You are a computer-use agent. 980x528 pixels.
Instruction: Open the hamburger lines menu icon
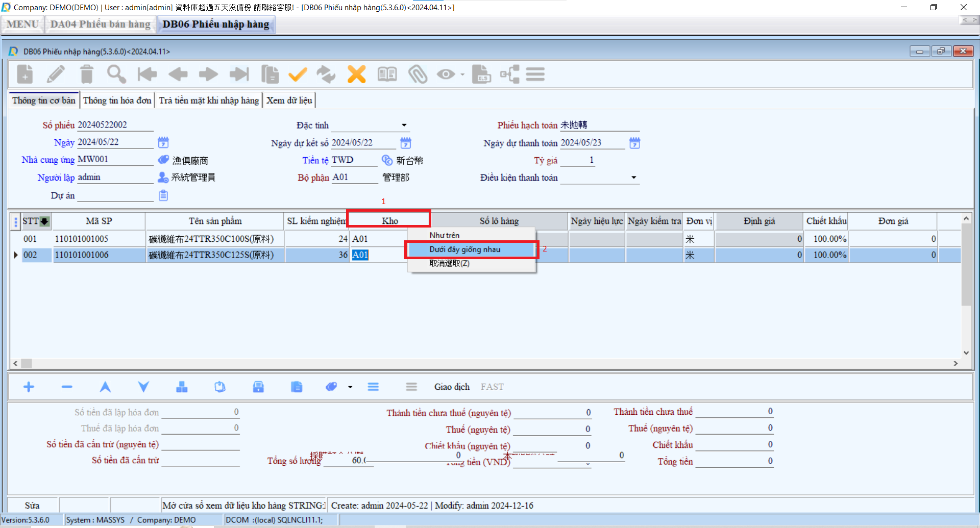(x=535, y=74)
